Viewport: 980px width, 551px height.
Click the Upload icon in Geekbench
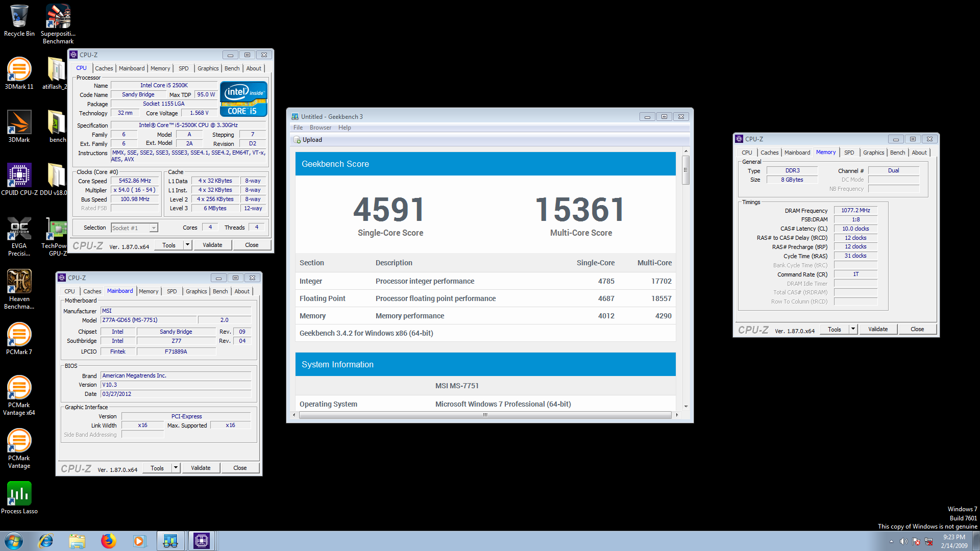coord(297,140)
